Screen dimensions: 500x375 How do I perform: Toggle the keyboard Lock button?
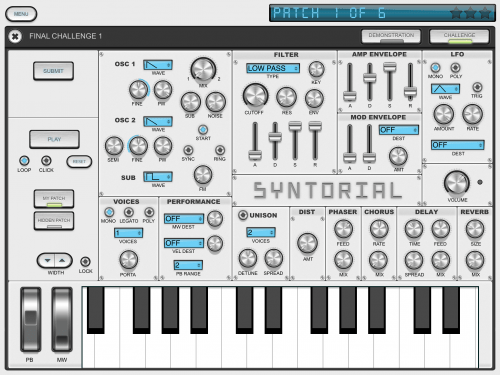85,261
